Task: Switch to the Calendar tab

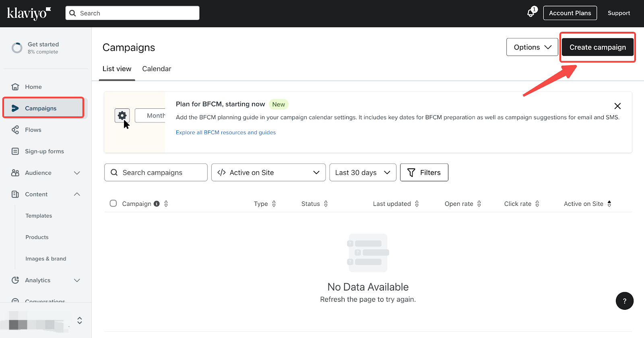Action: tap(157, 69)
